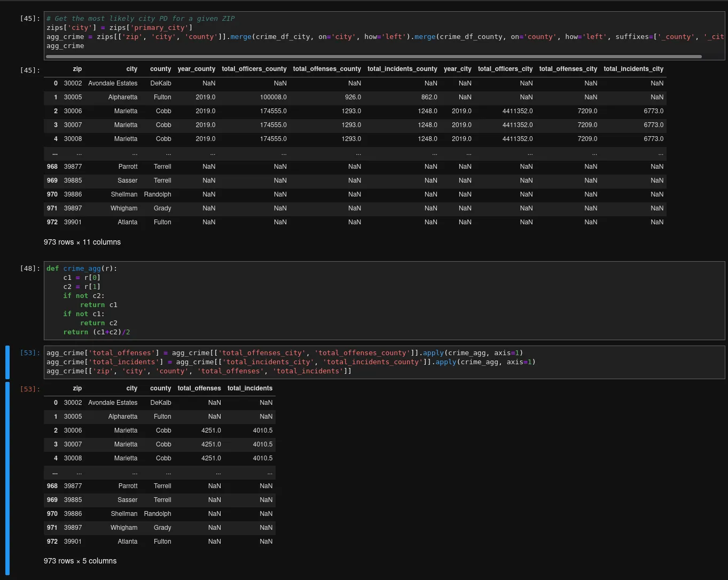Click the zip column header in first table
This screenshot has height=580, width=728.
pos(77,69)
